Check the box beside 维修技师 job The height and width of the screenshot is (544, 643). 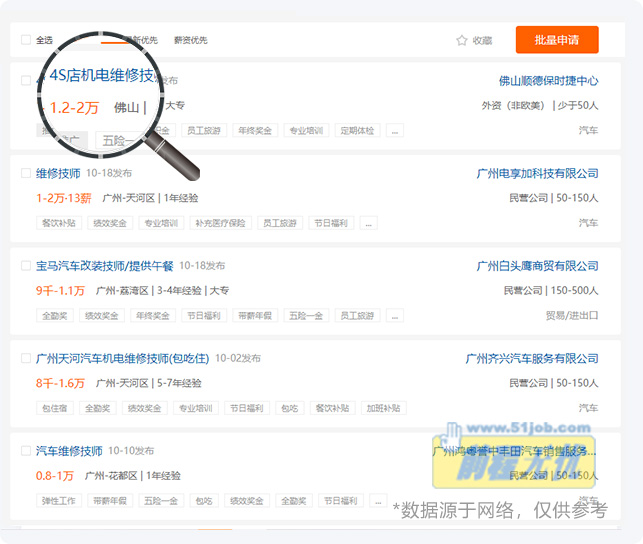26,173
